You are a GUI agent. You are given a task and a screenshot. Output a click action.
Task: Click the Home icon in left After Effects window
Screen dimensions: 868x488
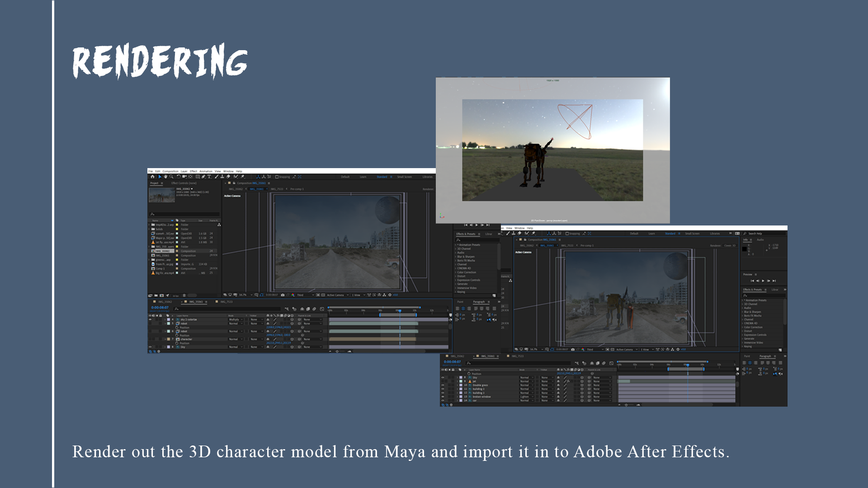tap(152, 177)
